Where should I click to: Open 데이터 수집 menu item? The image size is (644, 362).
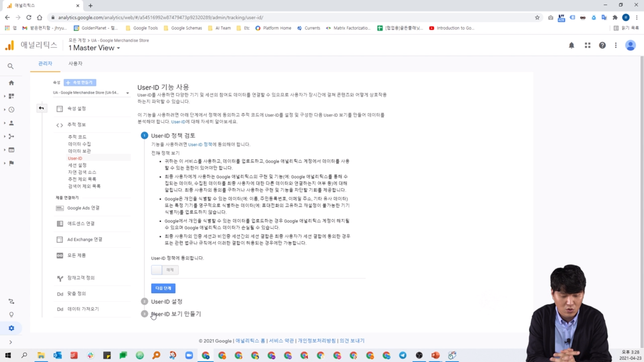(x=79, y=144)
